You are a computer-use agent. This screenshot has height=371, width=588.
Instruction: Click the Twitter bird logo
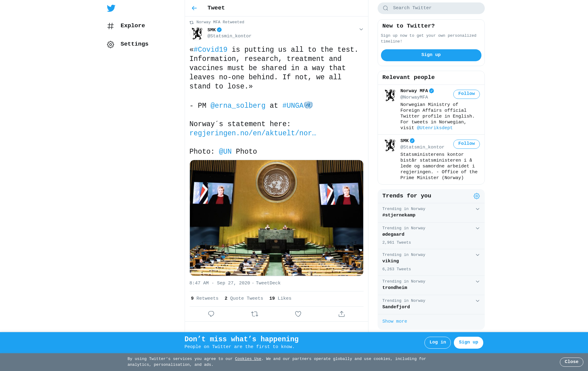(111, 8)
